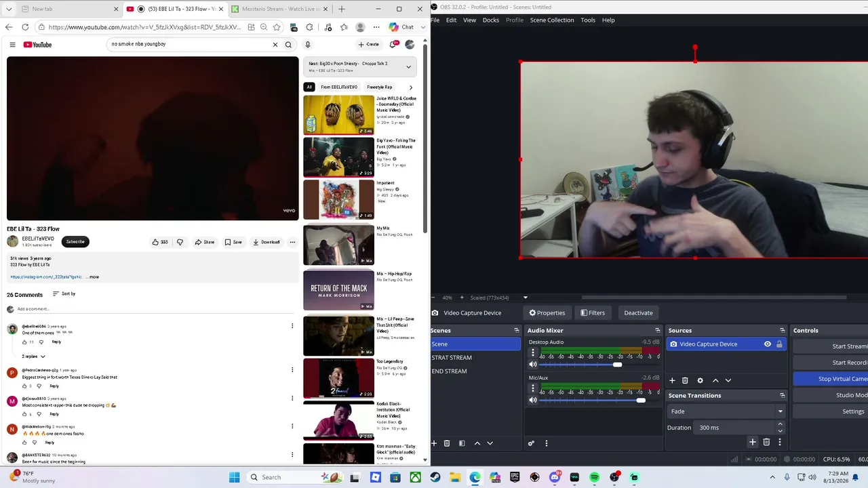This screenshot has height=488, width=868.
Task: Open the preview scaling dropdown arrow
Action: pos(525,298)
